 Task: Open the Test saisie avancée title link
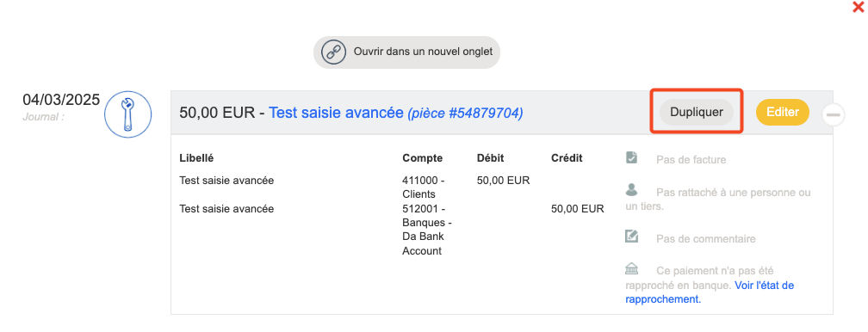(x=336, y=113)
